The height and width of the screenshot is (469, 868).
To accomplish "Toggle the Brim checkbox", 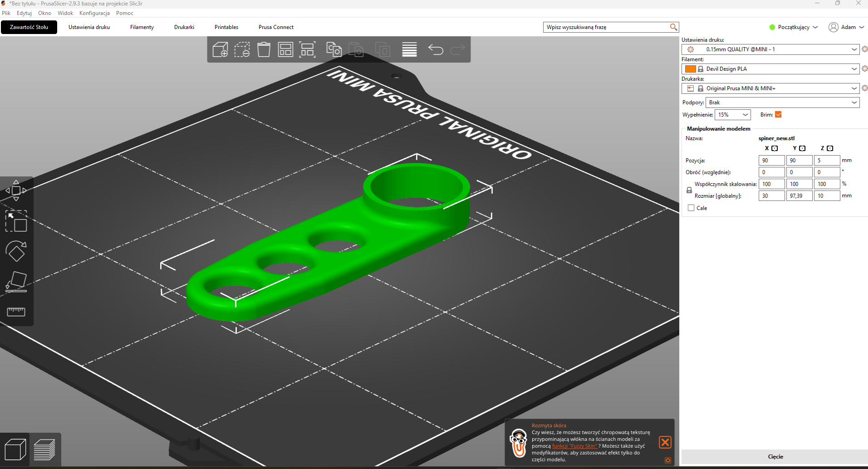I will pos(778,115).
